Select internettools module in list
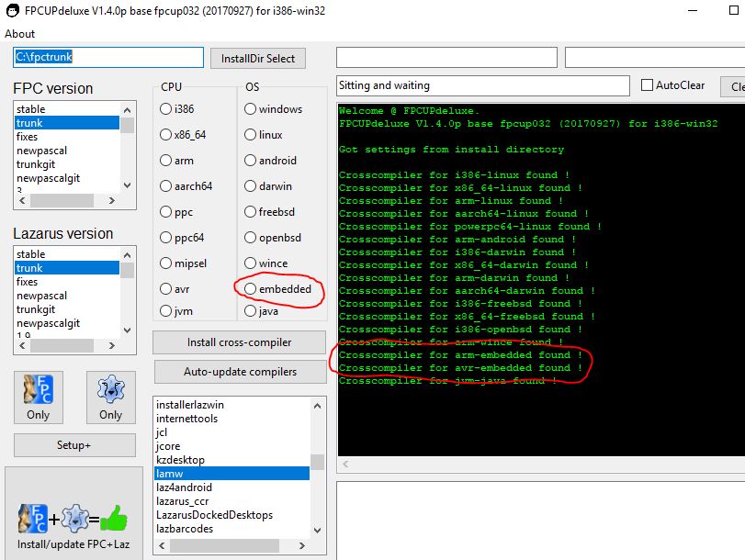Viewport: 745px width, 560px height. pyautogui.click(x=231, y=419)
